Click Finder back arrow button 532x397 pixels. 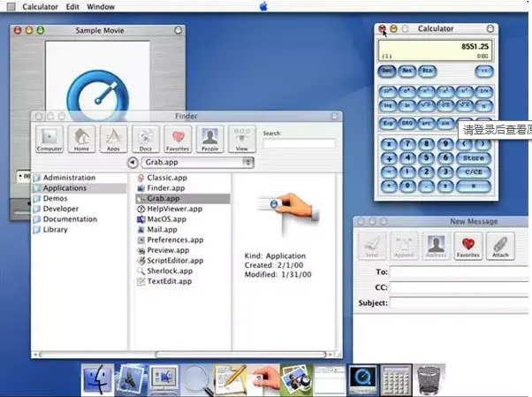133,163
